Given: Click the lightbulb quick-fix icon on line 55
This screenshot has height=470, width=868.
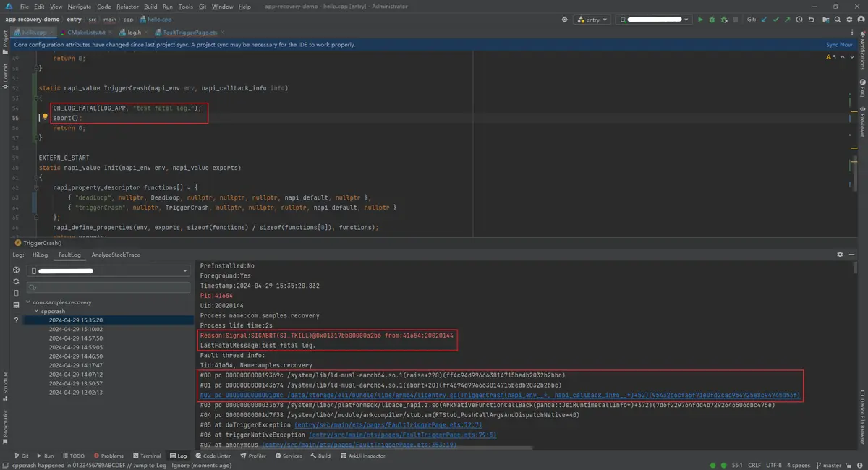Looking at the screenshot, I should coord(45,116).
